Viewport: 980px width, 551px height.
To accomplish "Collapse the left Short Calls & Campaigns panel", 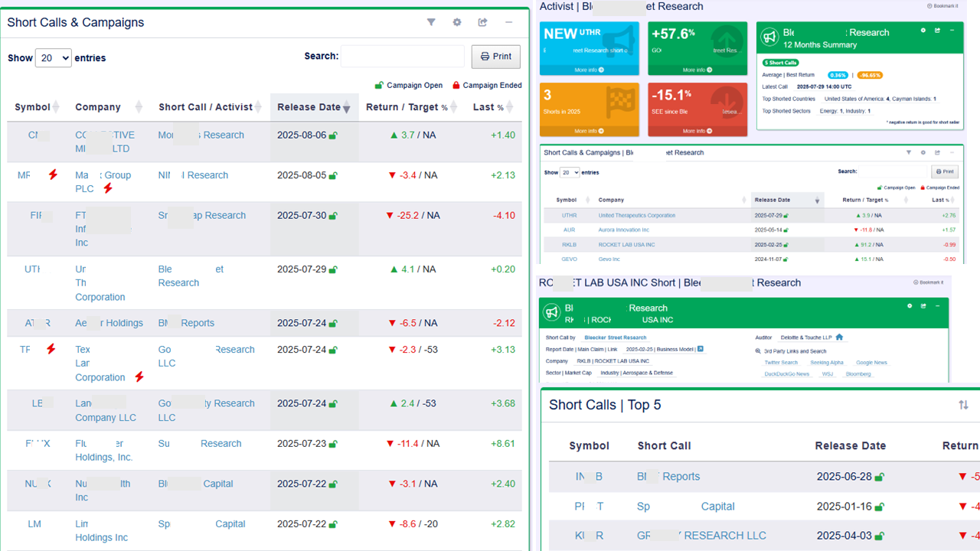I will [x=508, y=22].
